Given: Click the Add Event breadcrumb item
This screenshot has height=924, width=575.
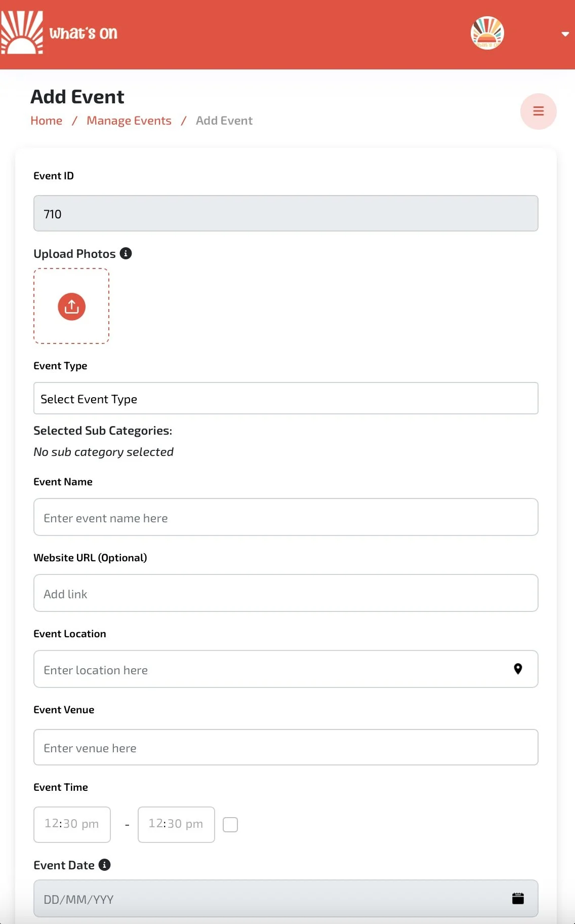Looking at the screenshot, I should click(x=224, y=121).
